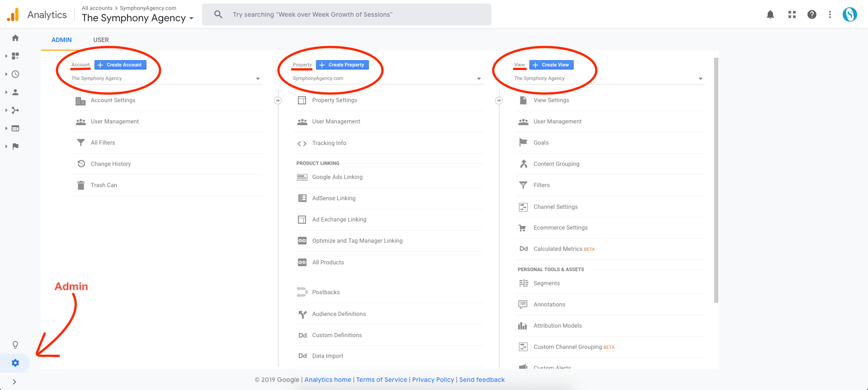The width and height of the screenshot is (868, 390).
Task: Switch to the USER tab
Action: pos(101,40)
